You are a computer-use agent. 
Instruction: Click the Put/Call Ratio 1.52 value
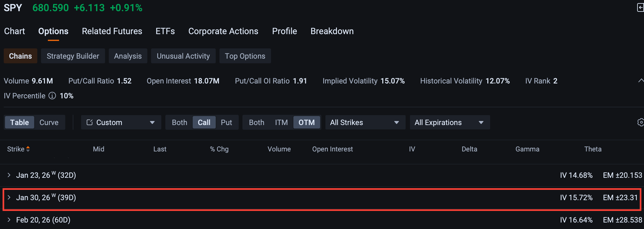tap(124, 81)
